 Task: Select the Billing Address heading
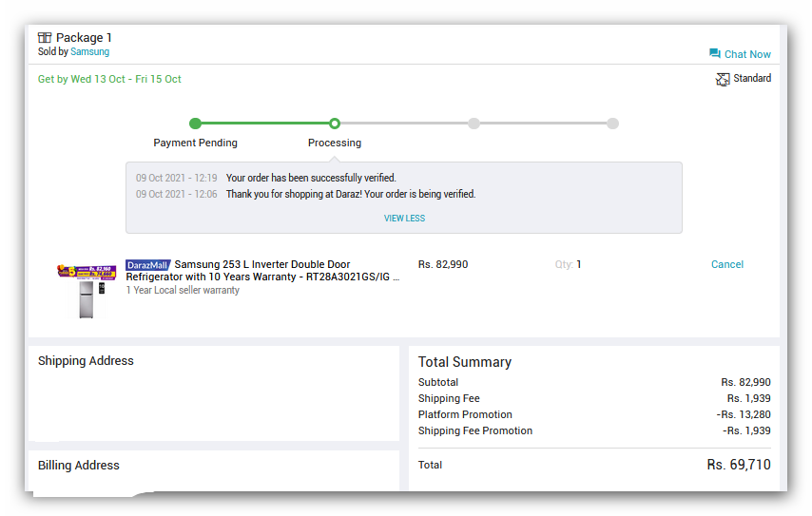click(x=78, y=466)
